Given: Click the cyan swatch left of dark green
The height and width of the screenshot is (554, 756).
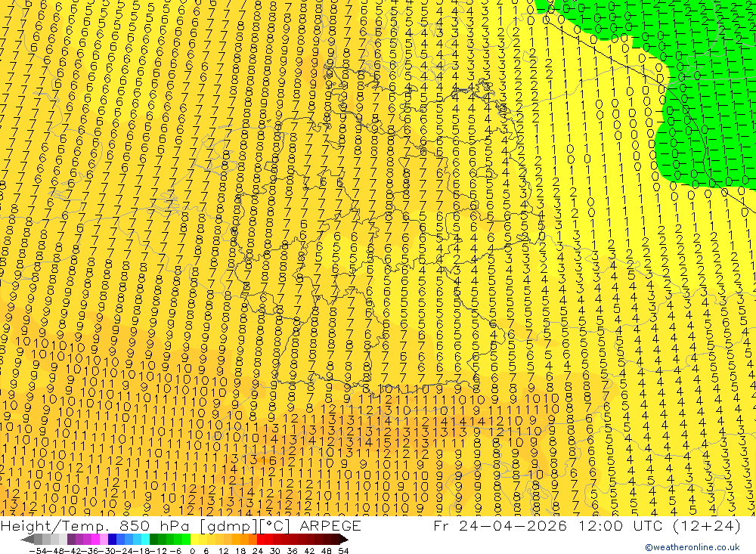Looking at the screenshot, I should 145,540.
